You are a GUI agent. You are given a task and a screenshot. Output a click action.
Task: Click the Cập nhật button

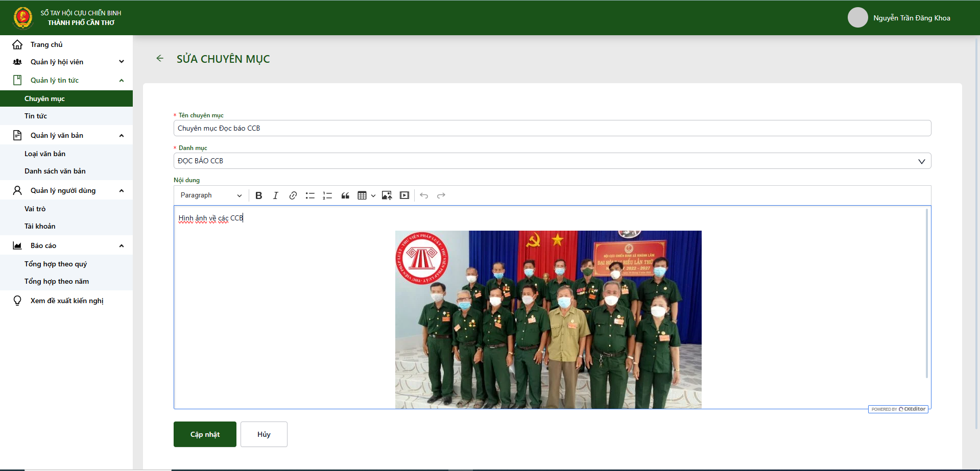[205, 434]
